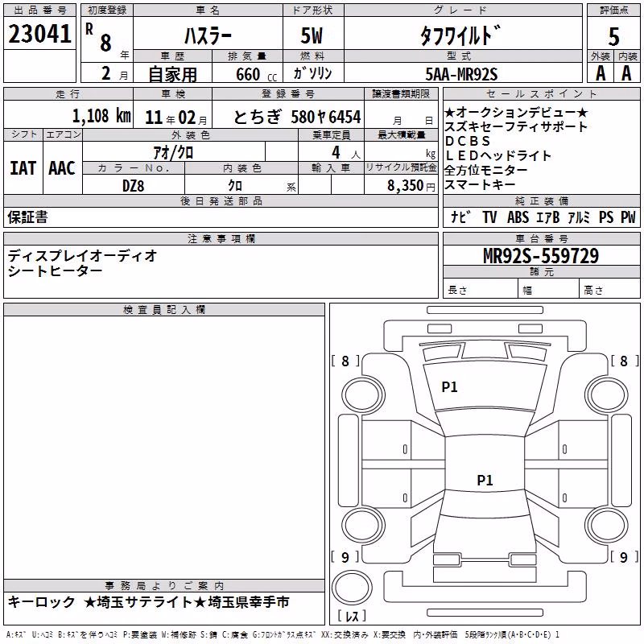Click DCBS sales point
The height and width of the screenshot is (644, 644).
pos(468,141)
